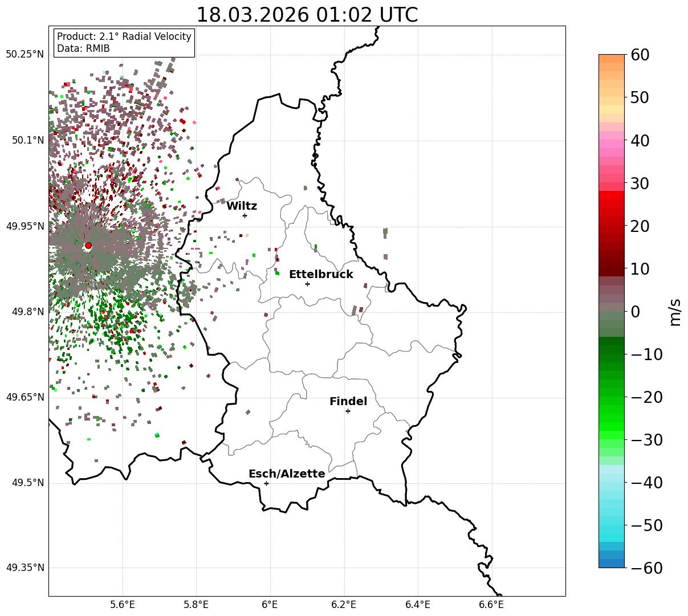The image size is (688, 616).
Task: Click the colorbar label 50
Action: pos(639,97)
